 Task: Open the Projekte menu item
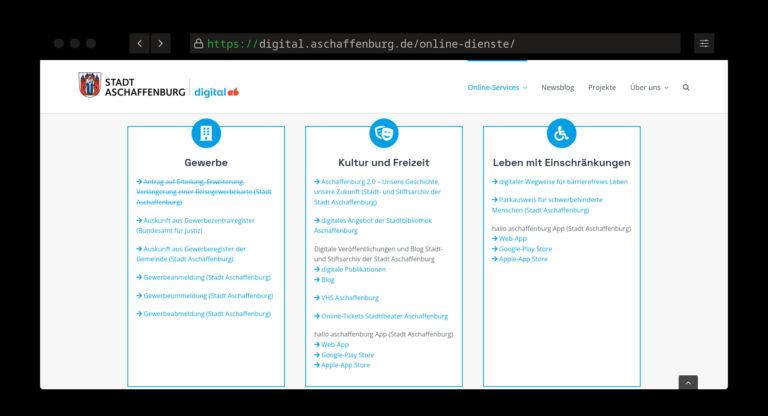click(x=602, y=87)
